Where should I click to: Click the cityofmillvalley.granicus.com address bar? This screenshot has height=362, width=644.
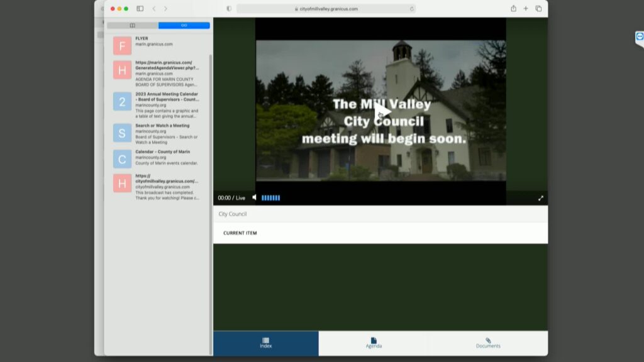coord(326,9)
